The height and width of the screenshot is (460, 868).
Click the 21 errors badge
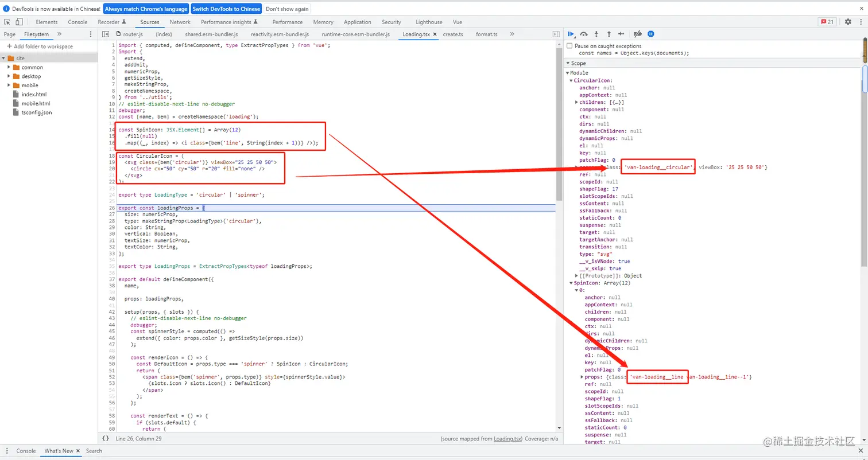pos(827,22)
